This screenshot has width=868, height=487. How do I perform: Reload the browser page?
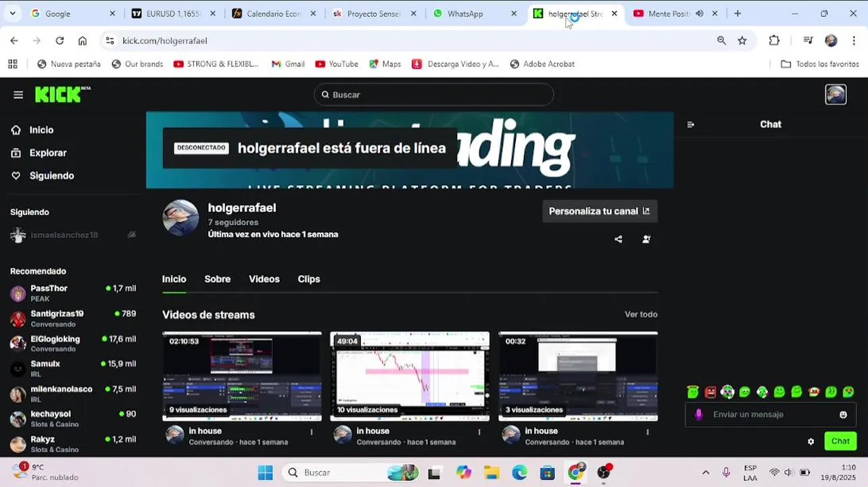[59, 41]
